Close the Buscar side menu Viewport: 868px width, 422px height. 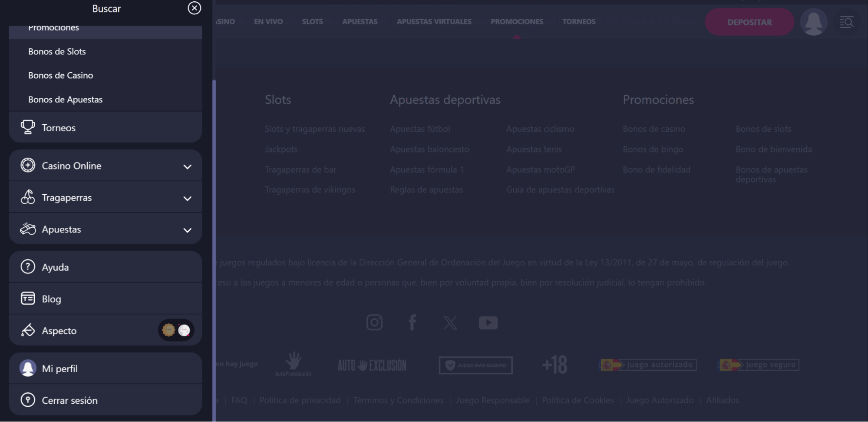pyautogui.click(x=194, y=8)
